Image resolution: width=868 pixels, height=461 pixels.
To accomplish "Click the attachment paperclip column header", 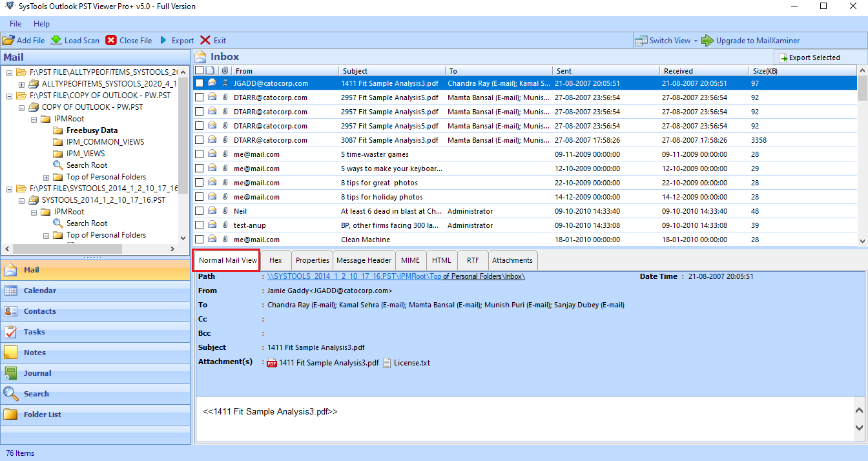I will 225,70.
